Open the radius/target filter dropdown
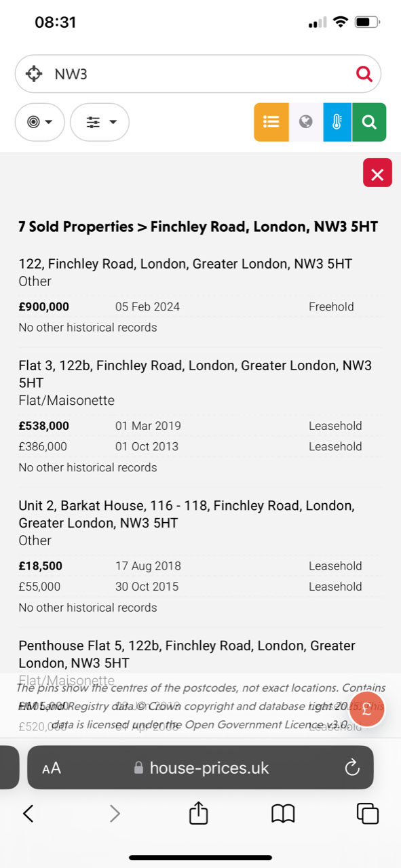The width and height of the screenshot is (401, 868). point(39,122)
